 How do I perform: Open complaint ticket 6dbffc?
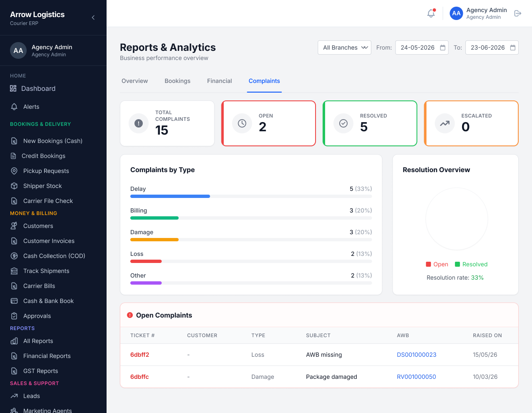tap(139, 377)
